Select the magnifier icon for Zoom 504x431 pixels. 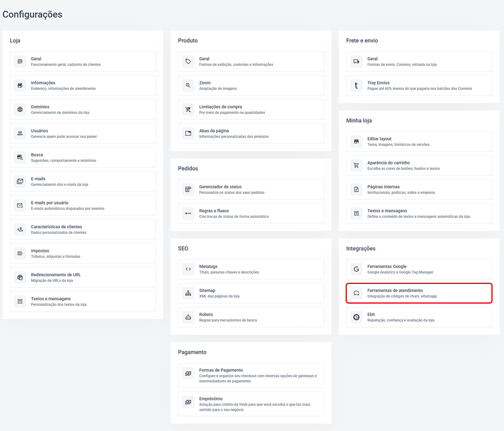tap(188, 86)
